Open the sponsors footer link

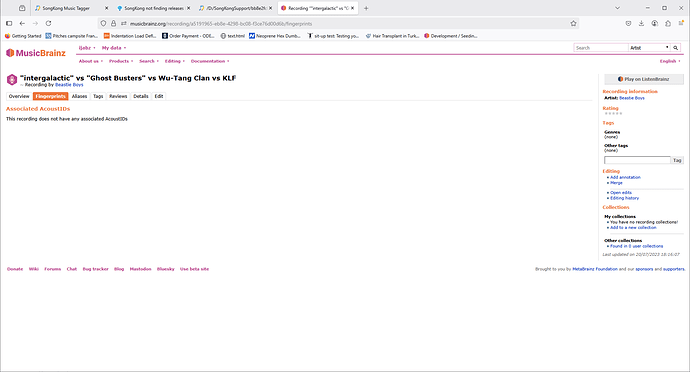(x=644, y=269)
